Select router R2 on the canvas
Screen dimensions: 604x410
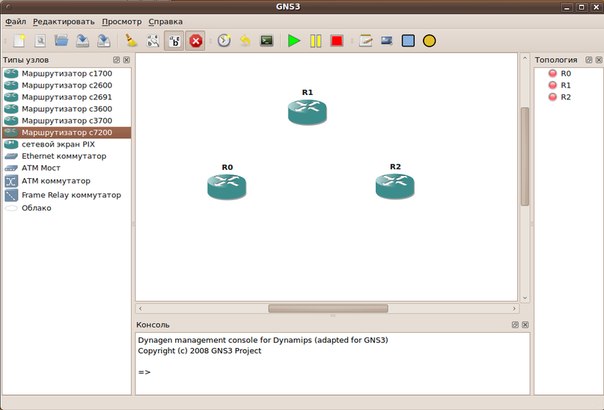point(395,186)
